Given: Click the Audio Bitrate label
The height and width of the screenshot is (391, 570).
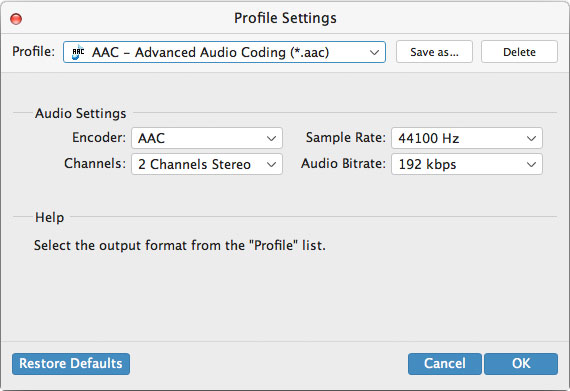Looking at the screenshot, I should point(343,164).
